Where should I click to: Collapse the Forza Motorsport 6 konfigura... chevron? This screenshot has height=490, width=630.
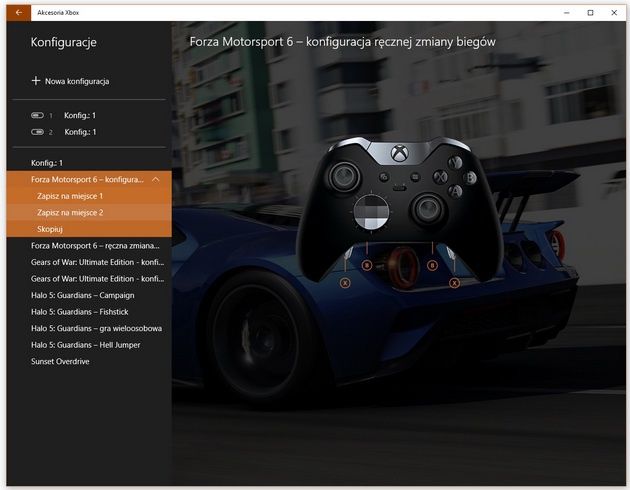pos(156,180)
